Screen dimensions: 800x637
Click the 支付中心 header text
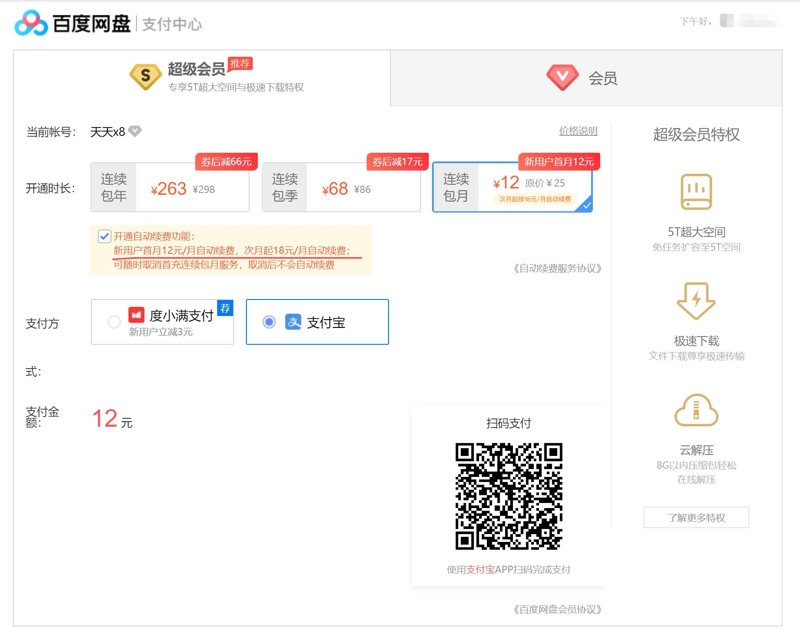click(172, 24)
